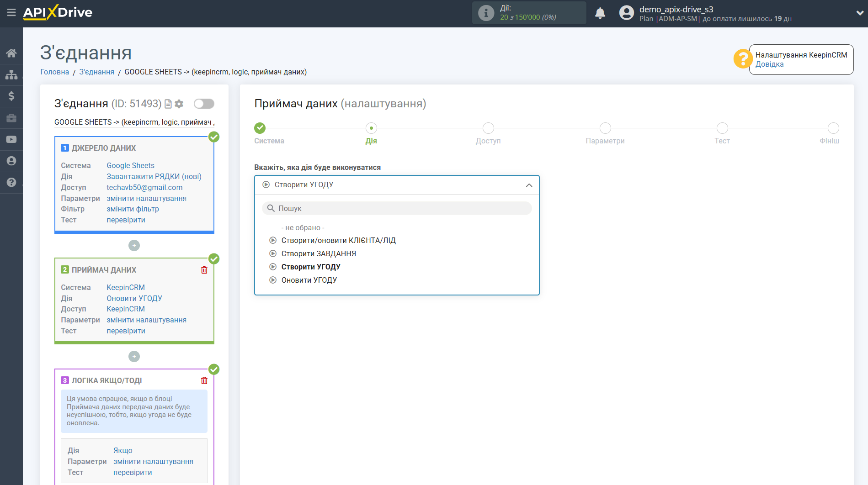Viewport: 868px width, 485px height.
Task: Click перевірити in the data source block
Action: click(126, 220)
